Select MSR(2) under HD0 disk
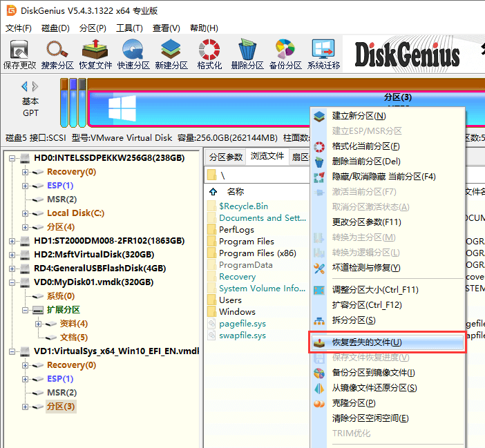This screenshot has width=485, height=448. [x=62, y=199]
